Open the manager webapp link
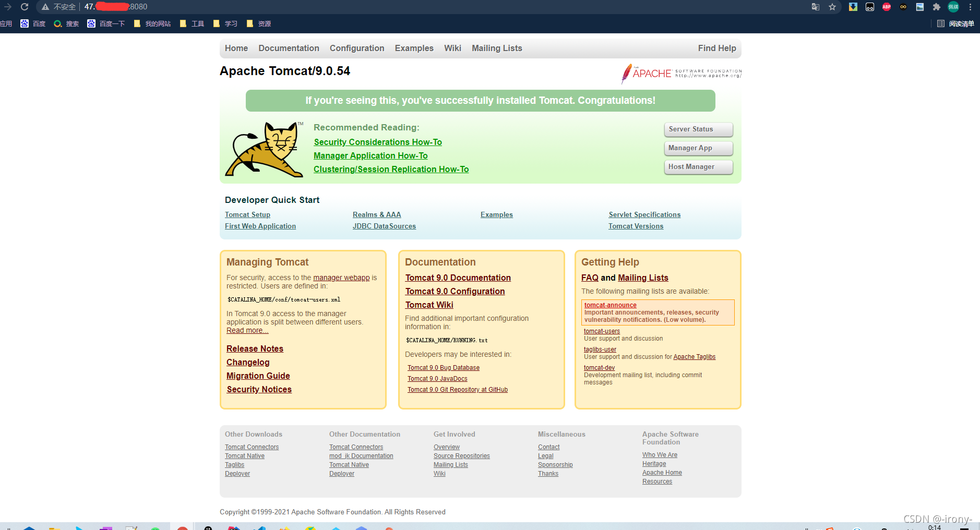This screenshot has width=980, height=530. point(341,278)
